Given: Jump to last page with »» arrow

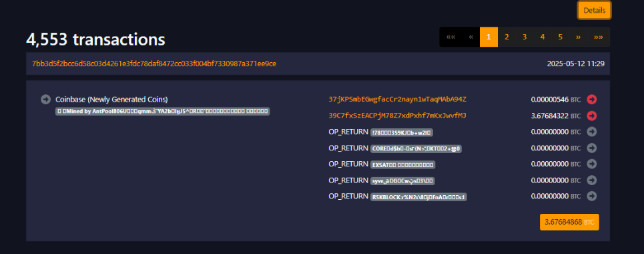Looking at the screenshot, I should 599,37.
